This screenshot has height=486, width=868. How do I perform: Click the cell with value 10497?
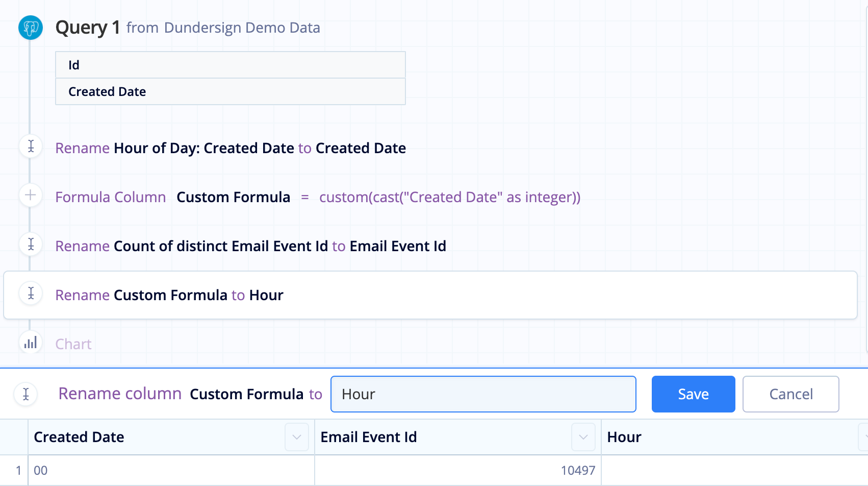(x=458, y=470)
